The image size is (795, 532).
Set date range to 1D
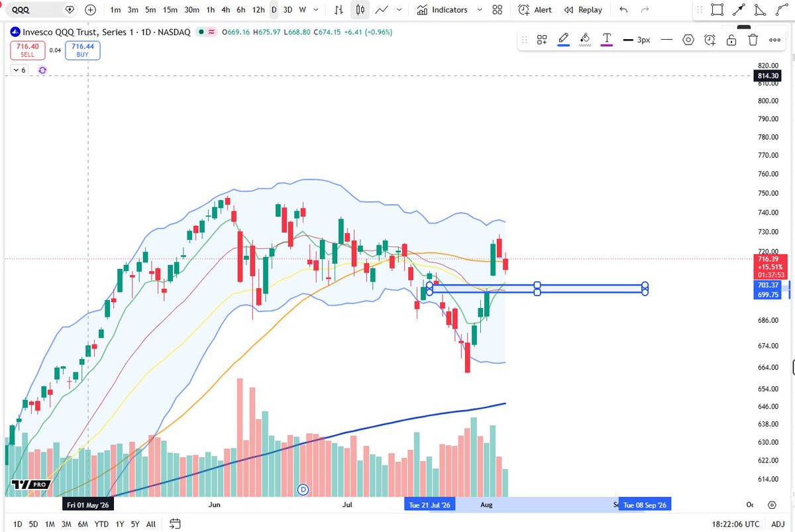click(17, 524)
